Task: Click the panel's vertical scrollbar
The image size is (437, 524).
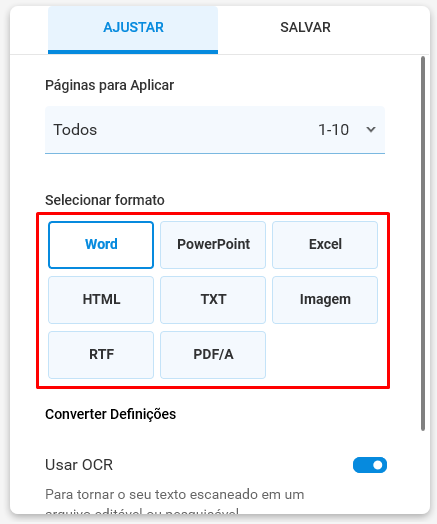Action: (x=423, y=244)
